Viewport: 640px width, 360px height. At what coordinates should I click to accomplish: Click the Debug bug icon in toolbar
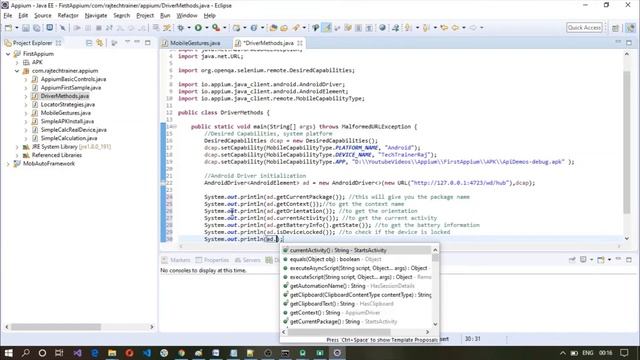pyautogui.click(x=180, y=28)
